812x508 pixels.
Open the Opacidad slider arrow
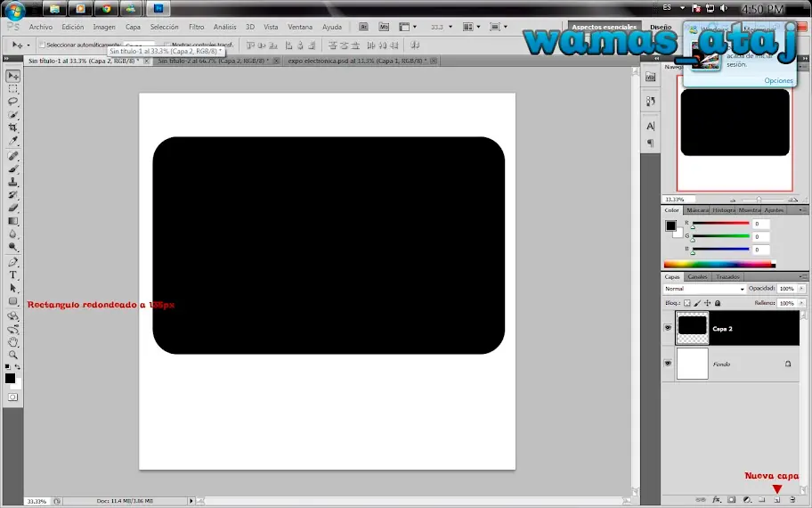801,289
